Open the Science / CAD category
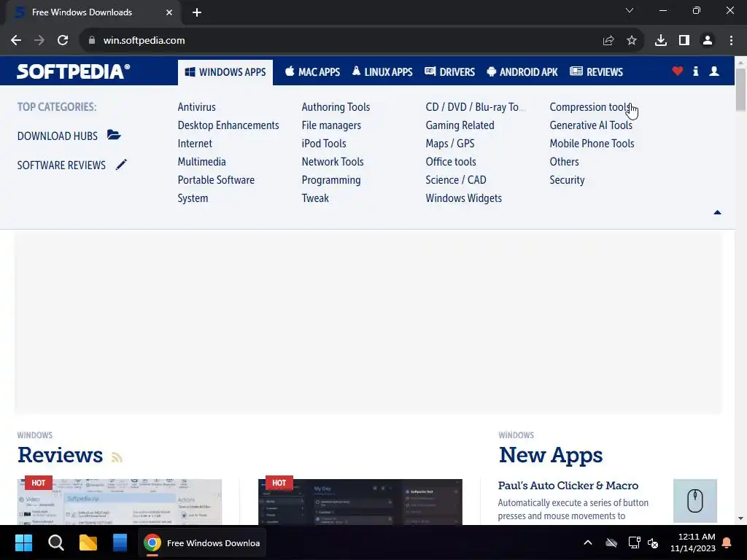 (x=456, y=180)
